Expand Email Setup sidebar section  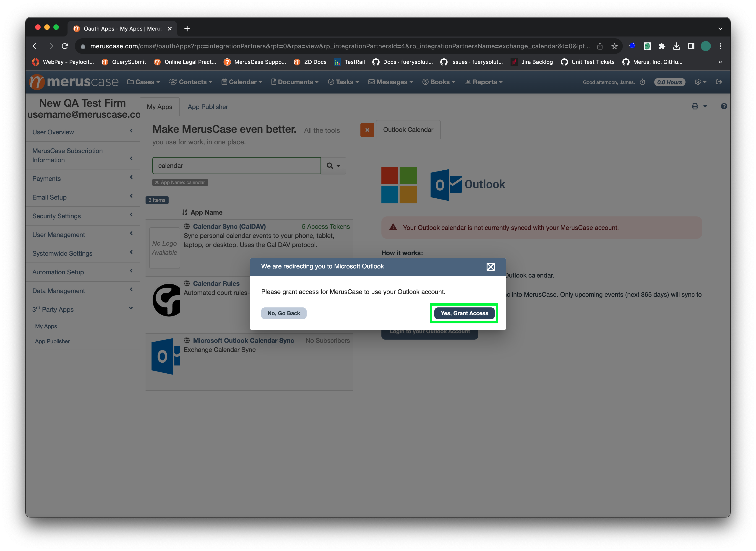pos(82,198)
